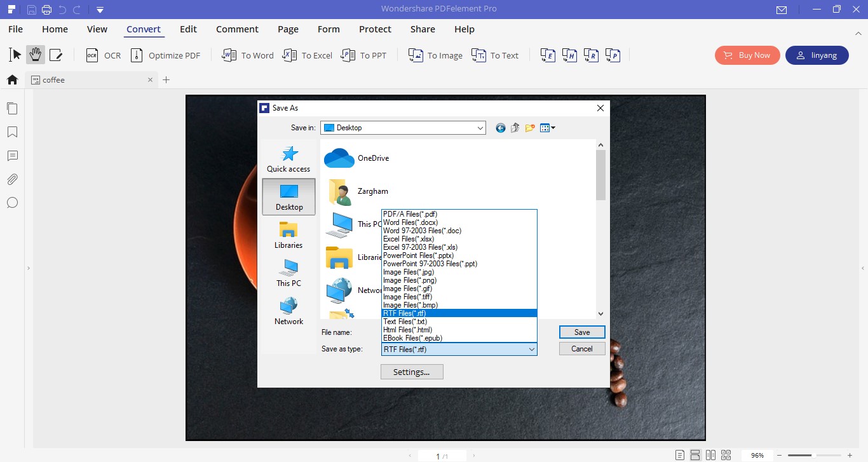This screenshot has width=868, height=462.
Task: Open the attachments panel
Action: coord(12,179)
